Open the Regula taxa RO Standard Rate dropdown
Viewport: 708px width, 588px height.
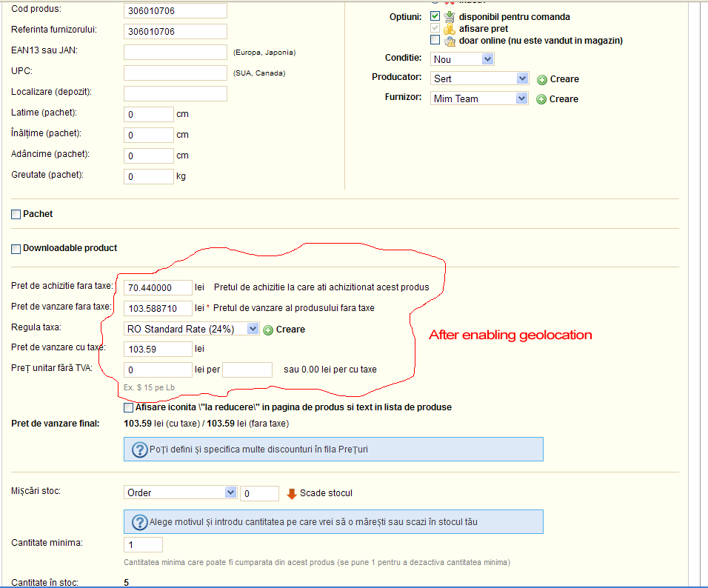[192, 329]
